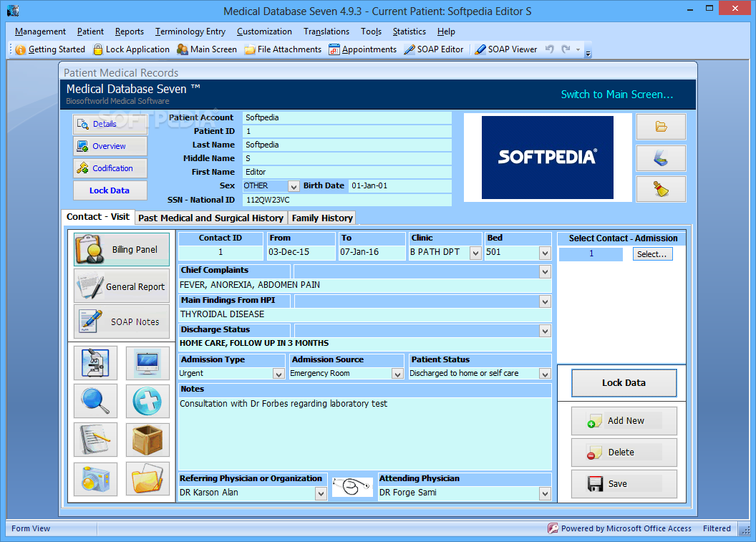Click the large Lock Data button at right
The image size is (756, 542).
click(624, 383)
